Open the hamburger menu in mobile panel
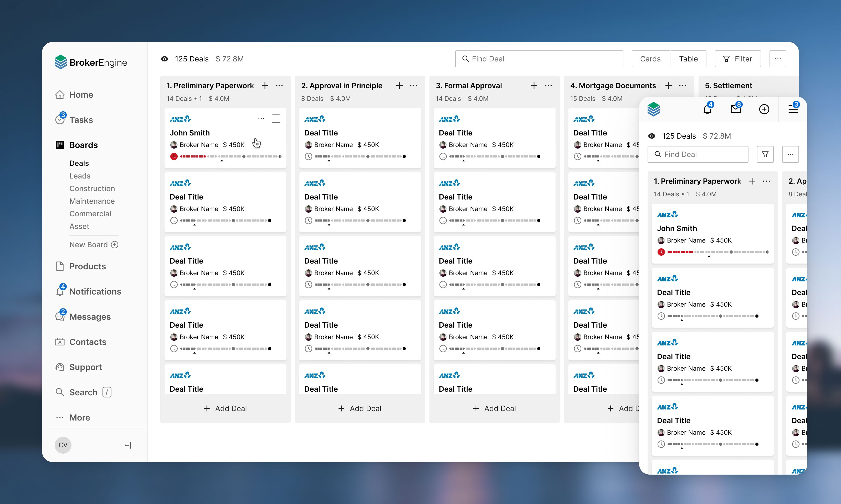Screen dimensions: 841x504 click(793, 109)
